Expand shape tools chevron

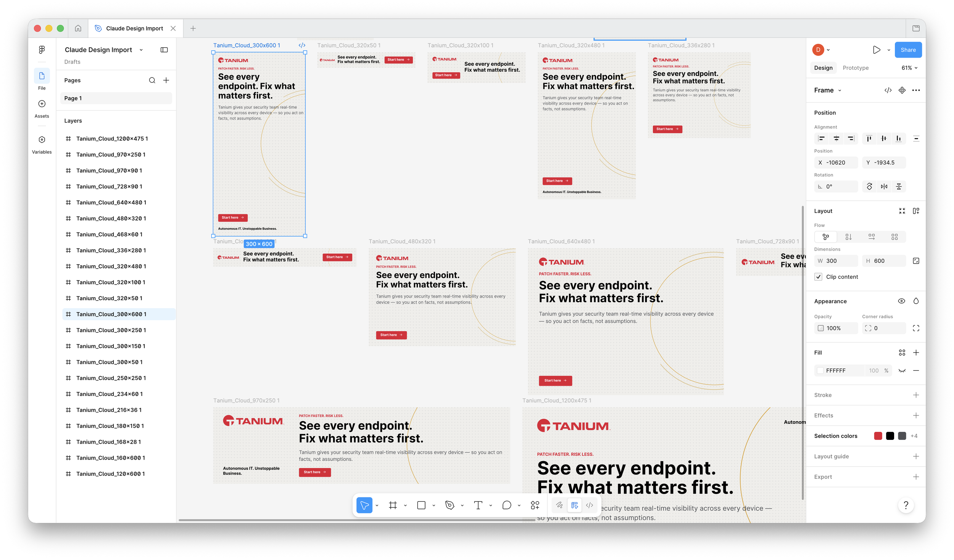(x=433, y=505)
